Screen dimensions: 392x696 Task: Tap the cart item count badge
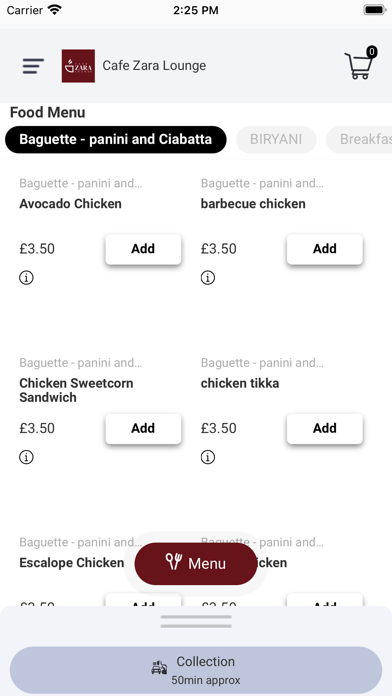point(372,52)
